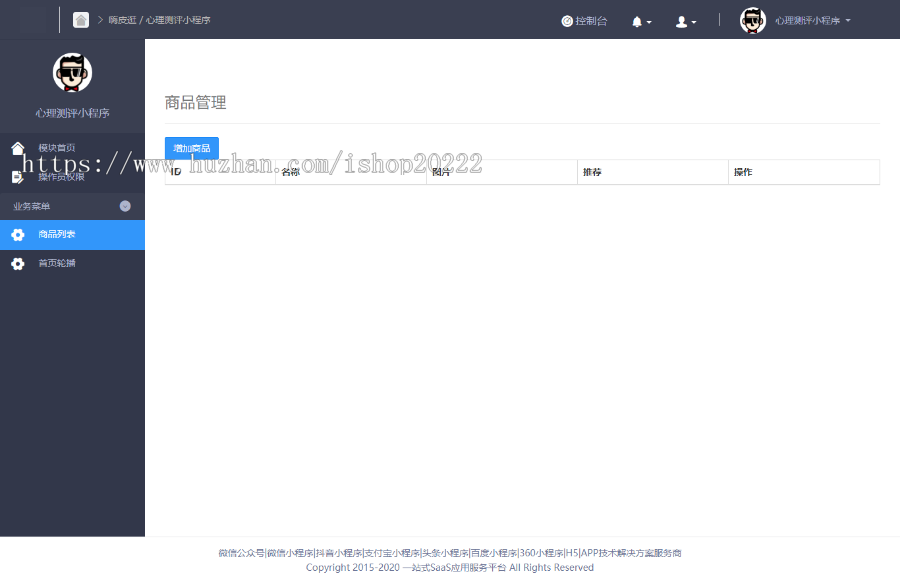Open notifications via the bell icon
The width and height of the screenshot is (900, 584).
(636, 20)
